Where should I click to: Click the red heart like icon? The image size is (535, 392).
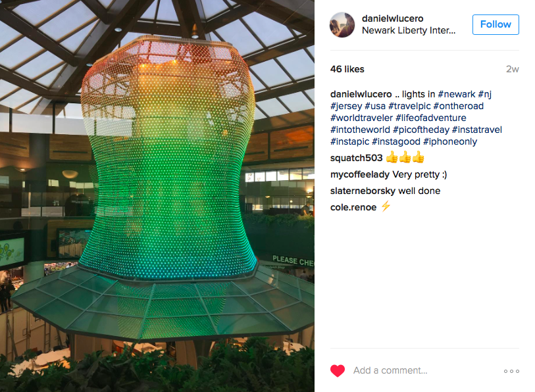338,370
